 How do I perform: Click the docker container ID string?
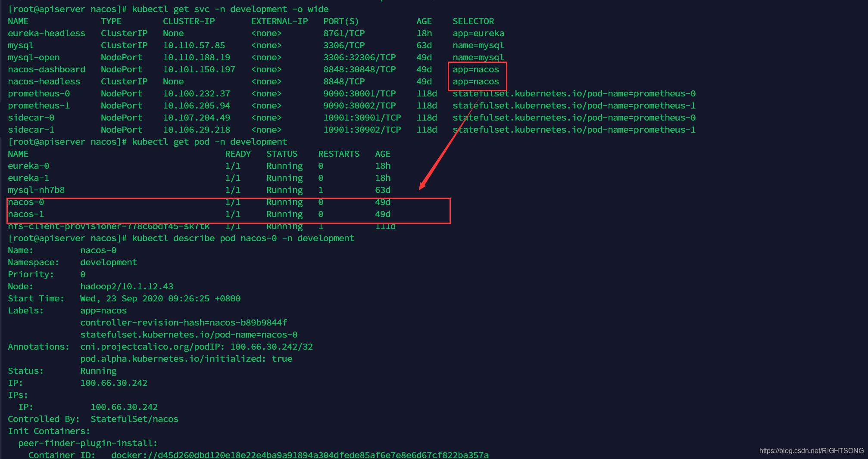300,455
